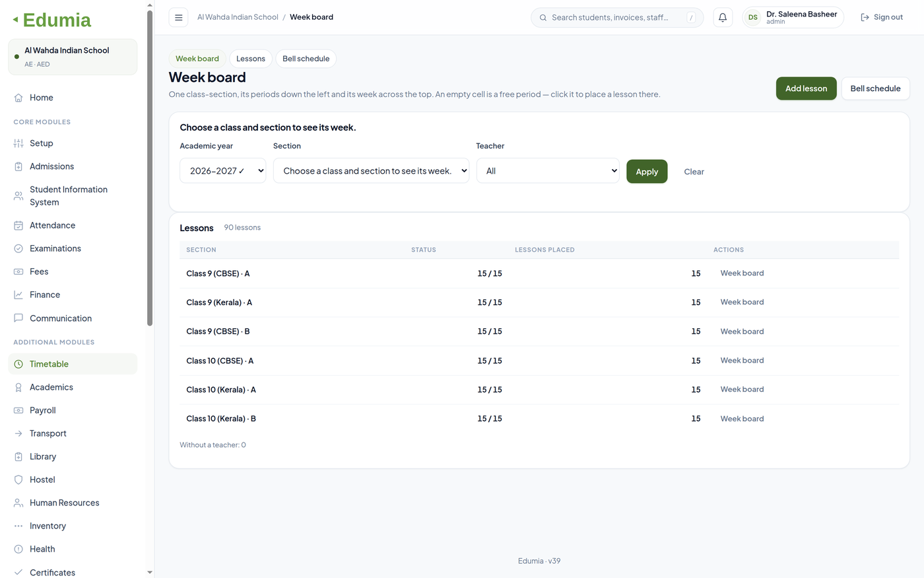
Task: Click the Al Wahda Indian School breadcrumb
Action: 238,17
